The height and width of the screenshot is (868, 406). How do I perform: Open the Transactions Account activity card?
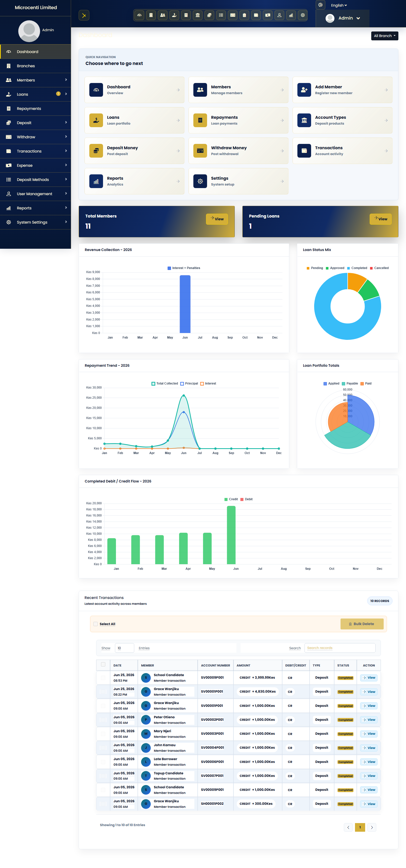342,151
